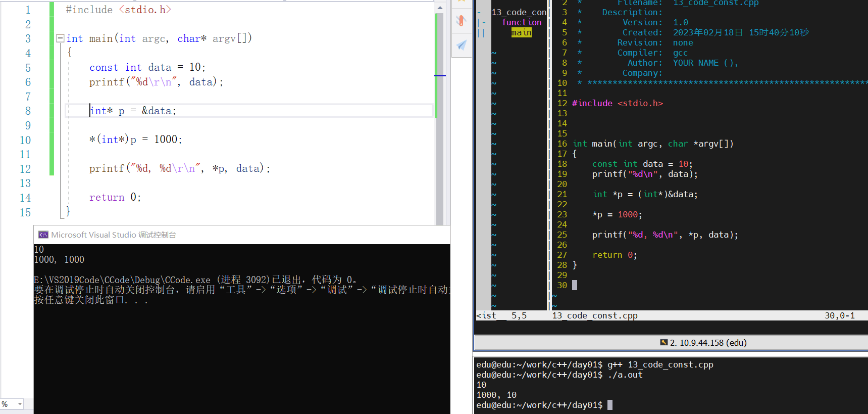The height and width of the screenshot is (414, 868).
Task: Click the 13_code_con entry in taglist
Action: tap(519, 12)
